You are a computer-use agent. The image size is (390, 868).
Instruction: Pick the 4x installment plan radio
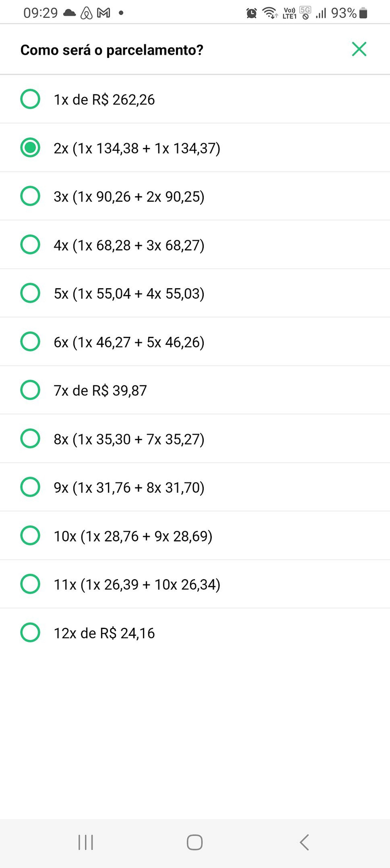(30, 245)
